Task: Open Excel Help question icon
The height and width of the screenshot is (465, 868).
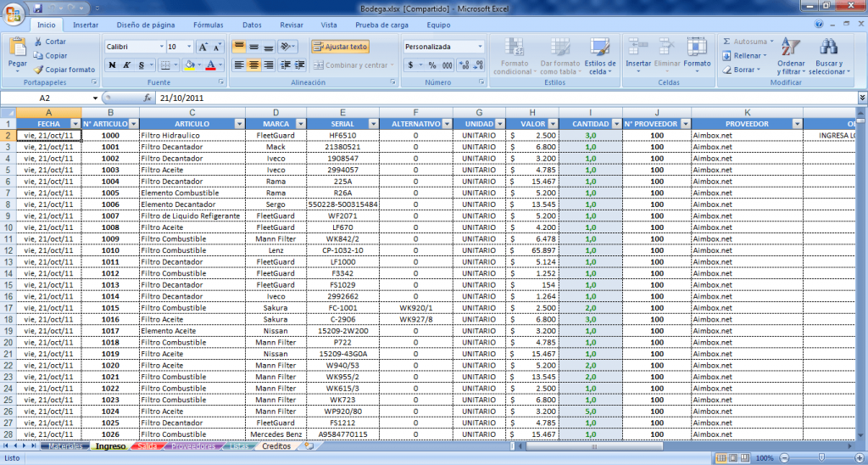Action: point(820,25)
